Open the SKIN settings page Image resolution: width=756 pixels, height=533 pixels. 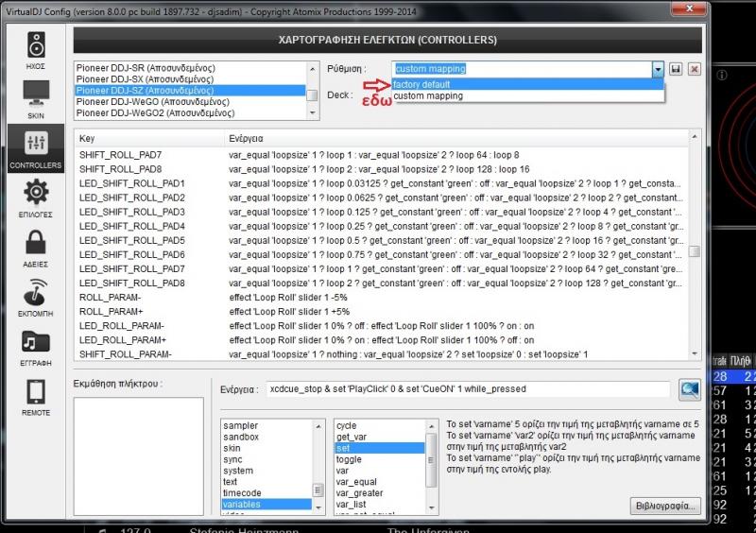click(x=36, y=100)
